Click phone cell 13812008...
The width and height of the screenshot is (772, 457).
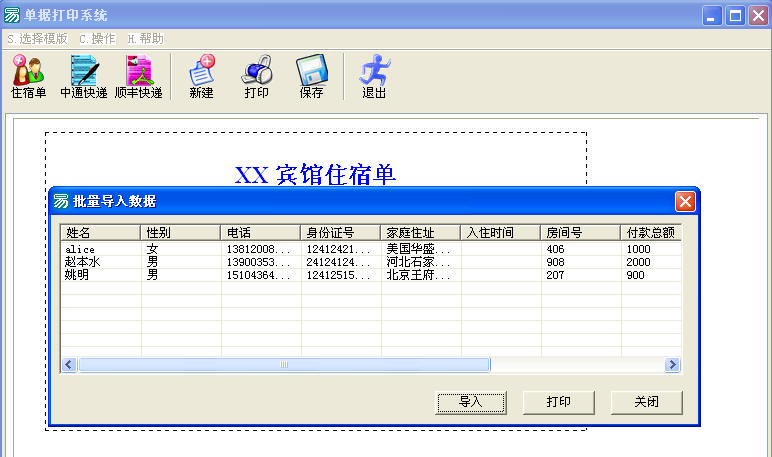click(x=258, y=249)
